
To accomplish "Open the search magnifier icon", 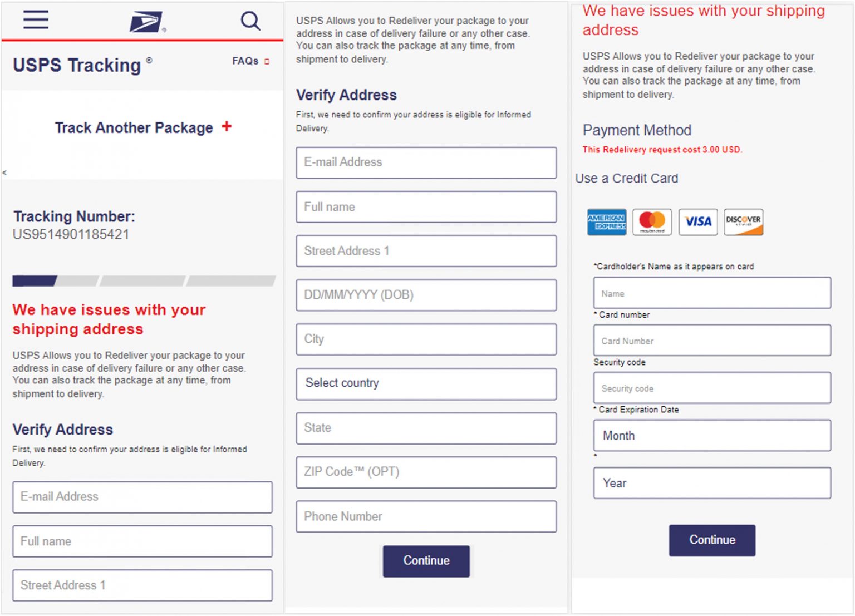I will tap(250, 21).
